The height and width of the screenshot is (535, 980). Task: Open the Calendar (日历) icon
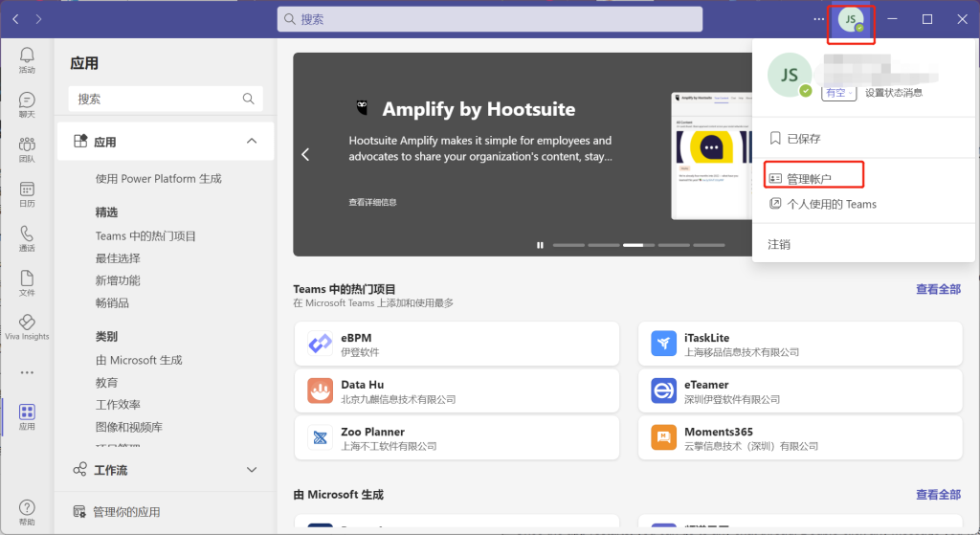tap(27, 194)
